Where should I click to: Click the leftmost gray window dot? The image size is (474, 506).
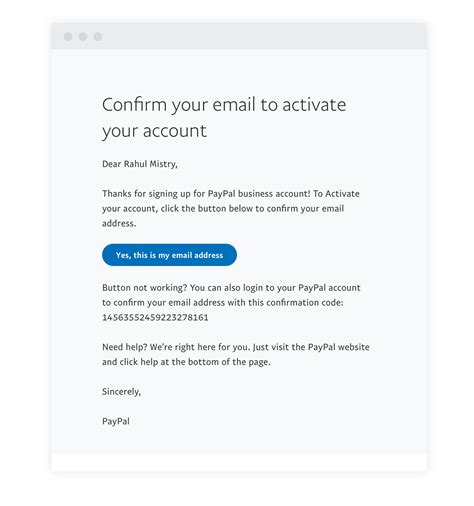[x=68, y=36]
